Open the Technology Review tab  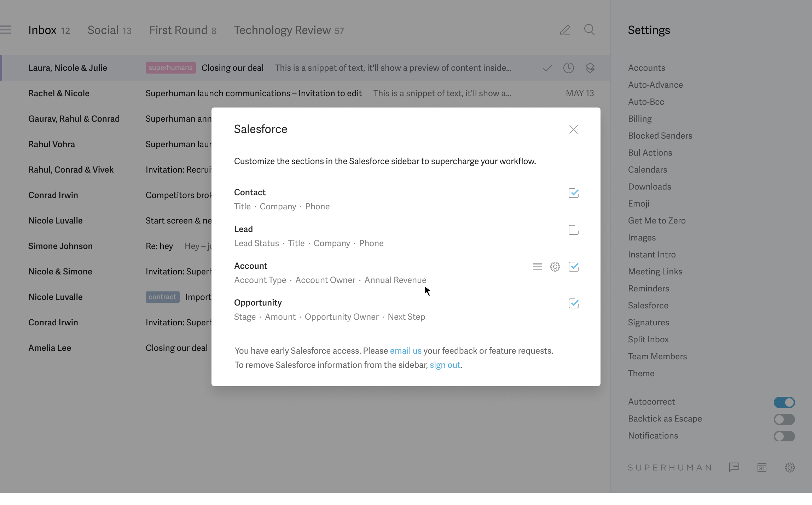pos(289,30)
